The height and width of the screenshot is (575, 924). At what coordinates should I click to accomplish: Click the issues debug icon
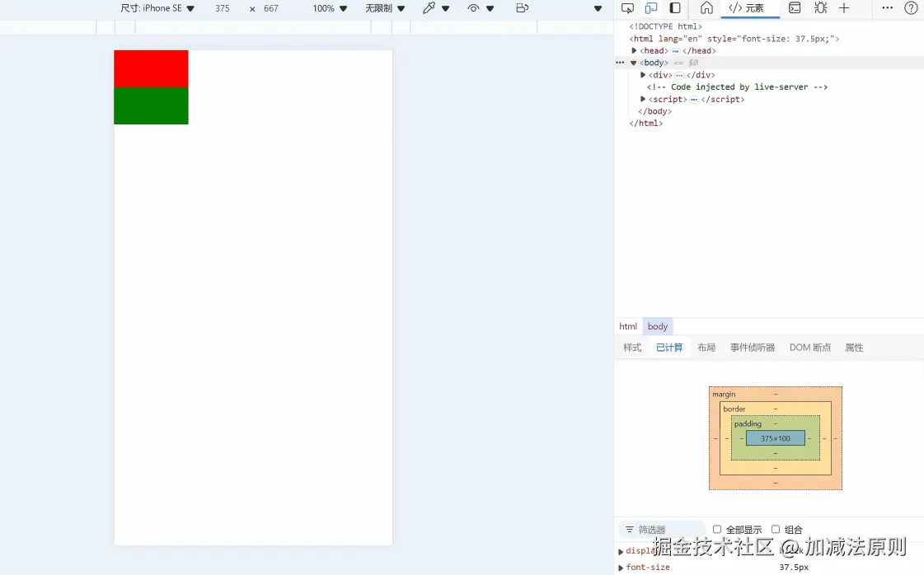click(x=820, y=8)
